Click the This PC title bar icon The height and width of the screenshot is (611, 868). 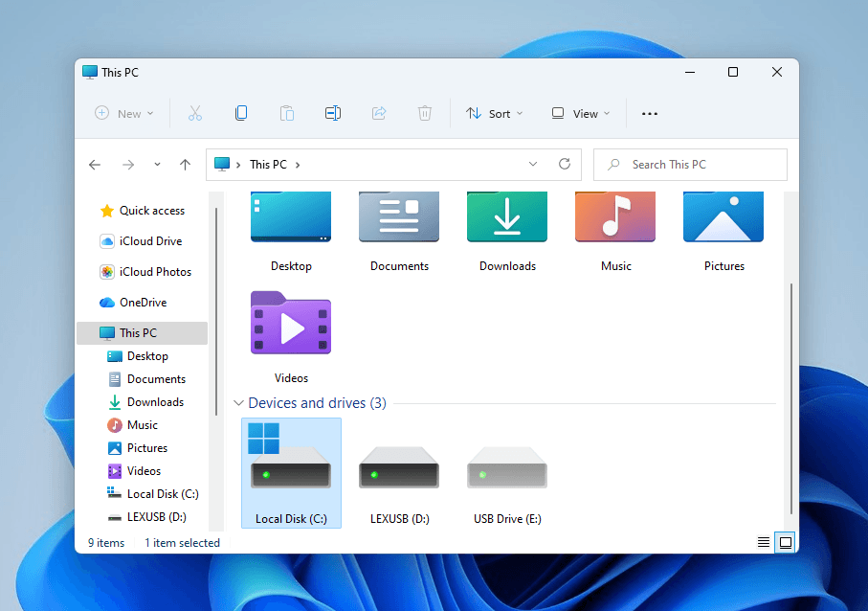90,73
